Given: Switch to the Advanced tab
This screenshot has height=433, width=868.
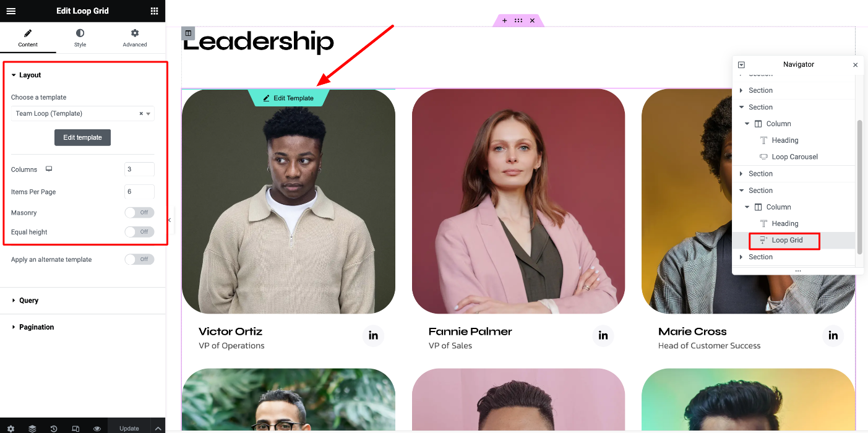Looking at the screenshot, I should click(x=135, y=38).
